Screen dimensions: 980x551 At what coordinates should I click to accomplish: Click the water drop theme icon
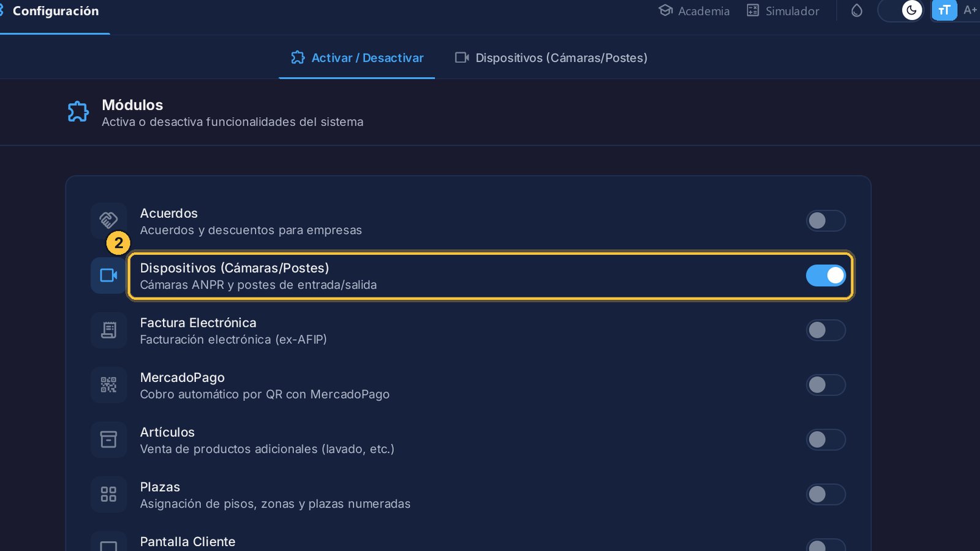click(857, 11)
